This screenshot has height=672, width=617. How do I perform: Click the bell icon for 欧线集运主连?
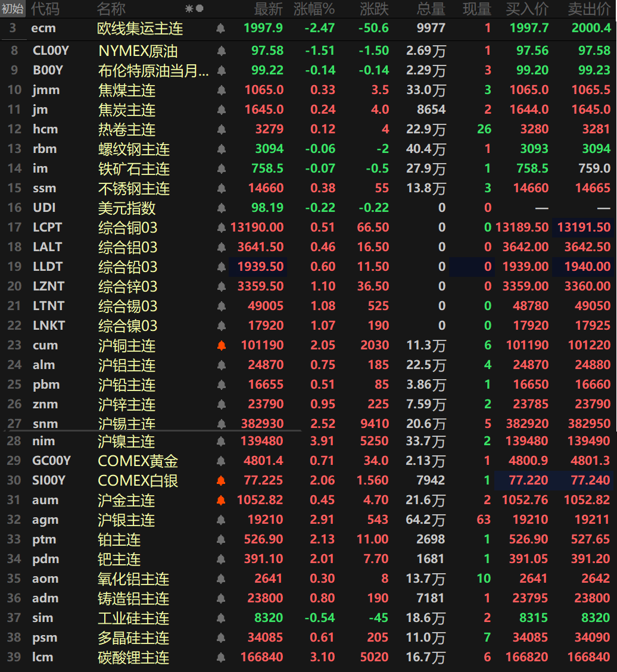point(221,29)
